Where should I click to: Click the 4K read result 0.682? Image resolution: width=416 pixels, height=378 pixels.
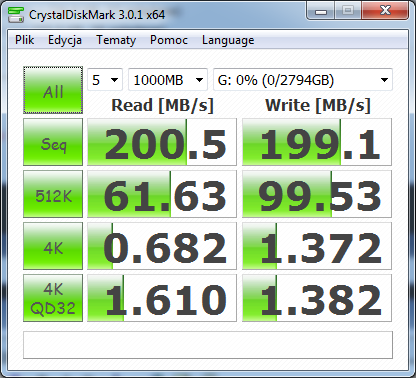coord(162,246)
